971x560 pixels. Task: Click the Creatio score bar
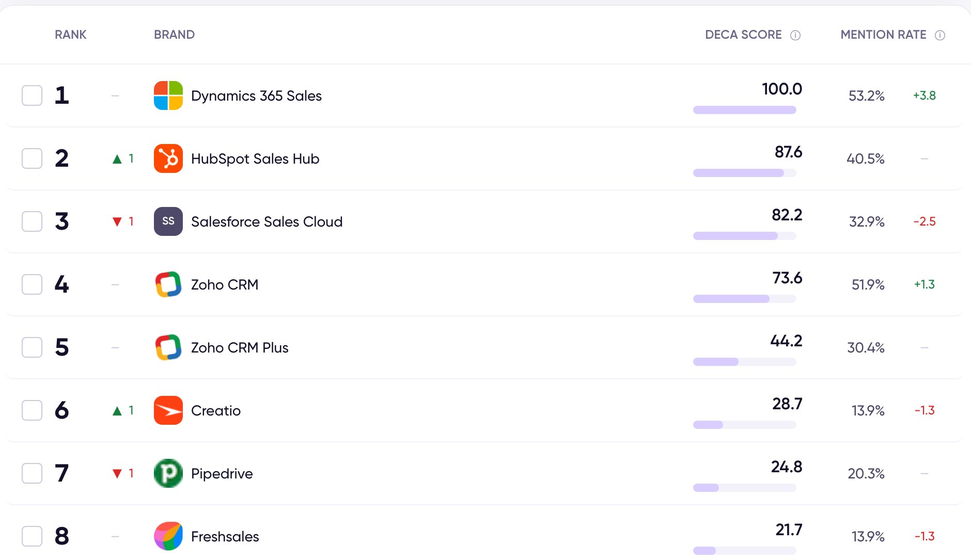tap(744, 425)
